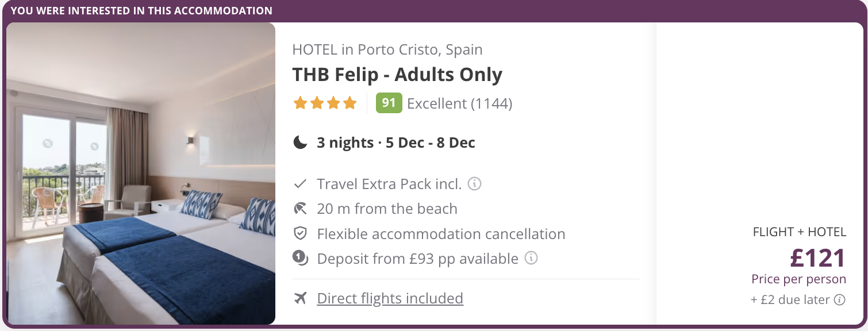Click the checkmark beside Travel Extra Pack
The height and width of the screenshot is (331, 868).
point(300,184)
